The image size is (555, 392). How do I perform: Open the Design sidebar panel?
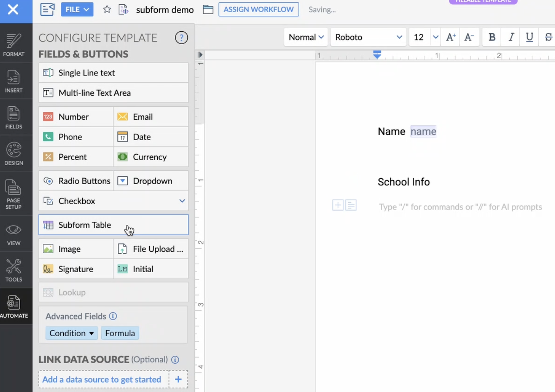pyautogui.click(x=14, y=154)
